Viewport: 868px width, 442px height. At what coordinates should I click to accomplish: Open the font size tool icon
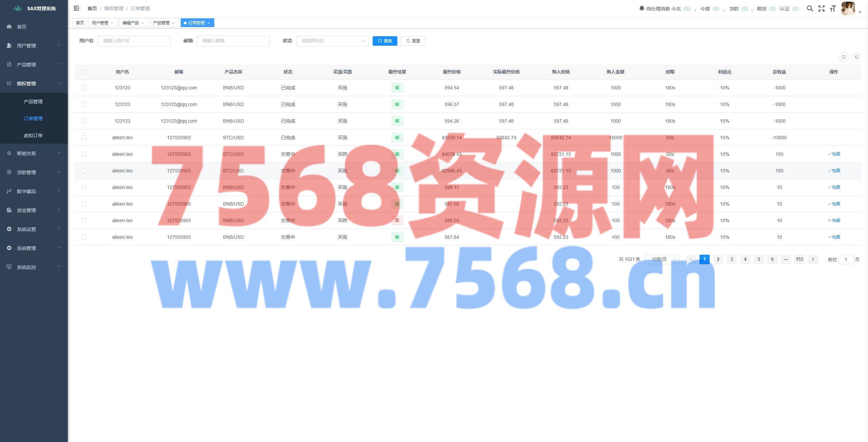[x=833, y=8]
